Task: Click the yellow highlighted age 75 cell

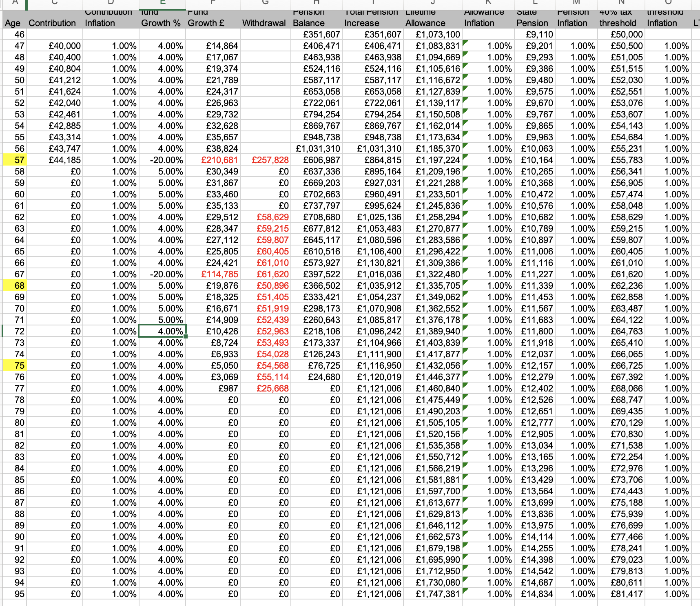Action: (15, 365)
